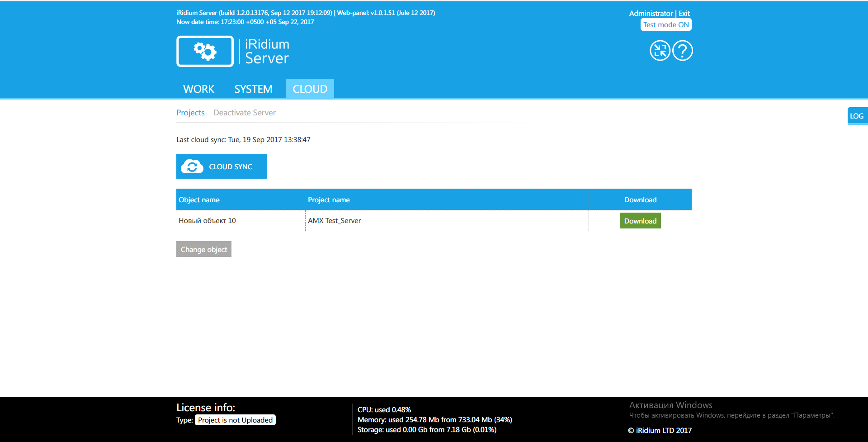Image resolution: width=868 pixels, height=442 pixels.
Task: Open the Deactivate Server section
Action: pos(244,112)
